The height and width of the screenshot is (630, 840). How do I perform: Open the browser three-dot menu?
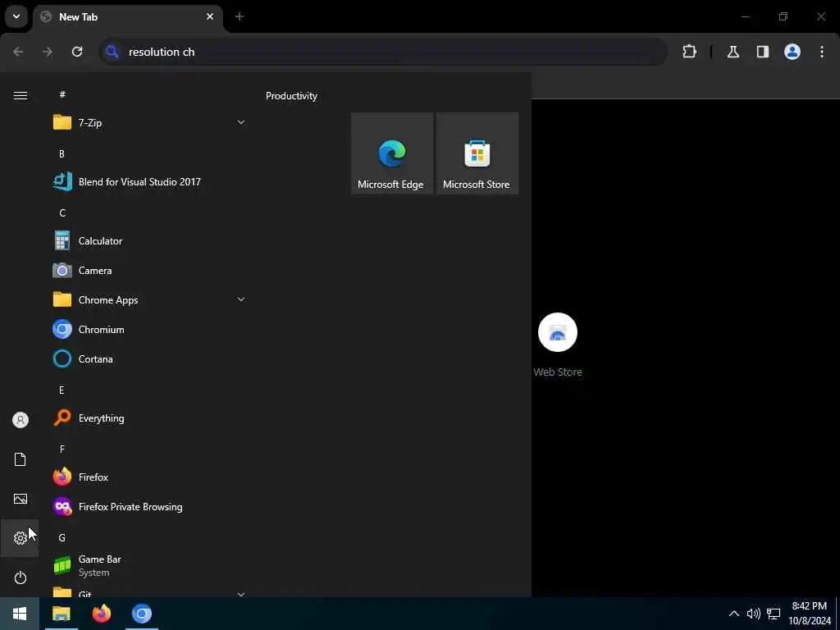(x=822, y=52)
